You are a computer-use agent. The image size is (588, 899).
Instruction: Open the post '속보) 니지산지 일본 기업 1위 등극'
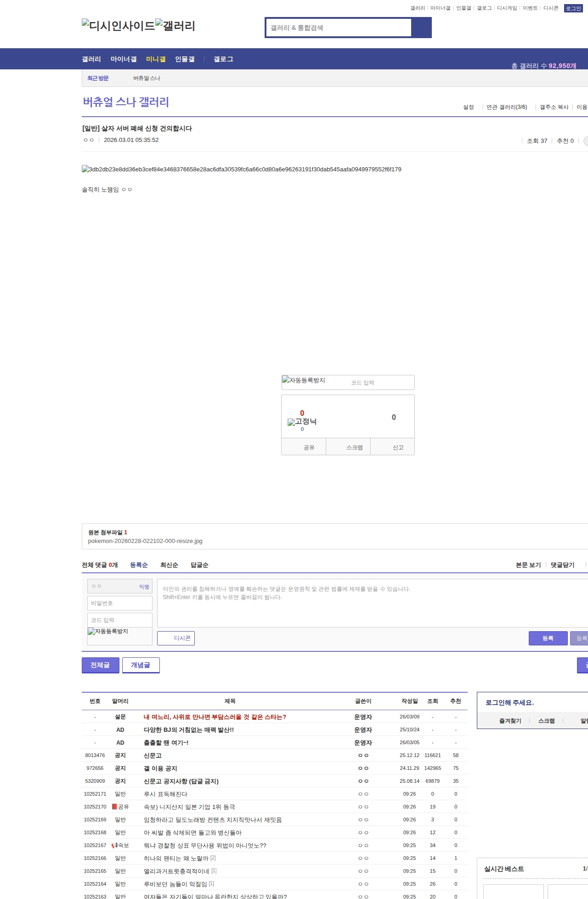pyautogui.click(x=189, y=807)
